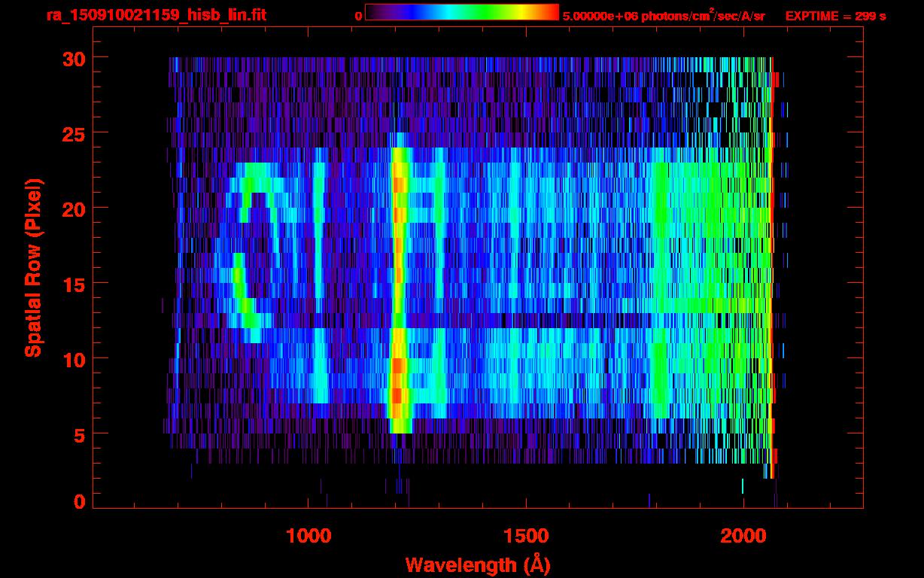
Task: Click the 1500 wavelength tick label
Action: pos(525,535)
